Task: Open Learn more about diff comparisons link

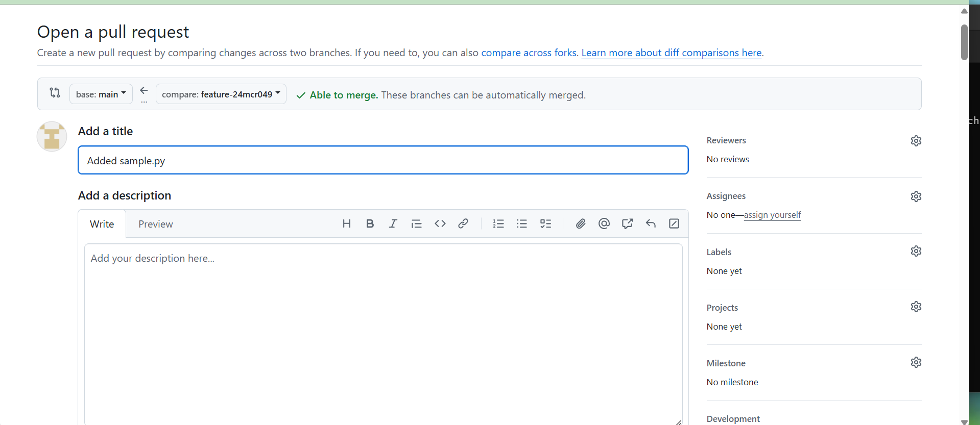Action: pyautogui.click(x=672, y=53)
